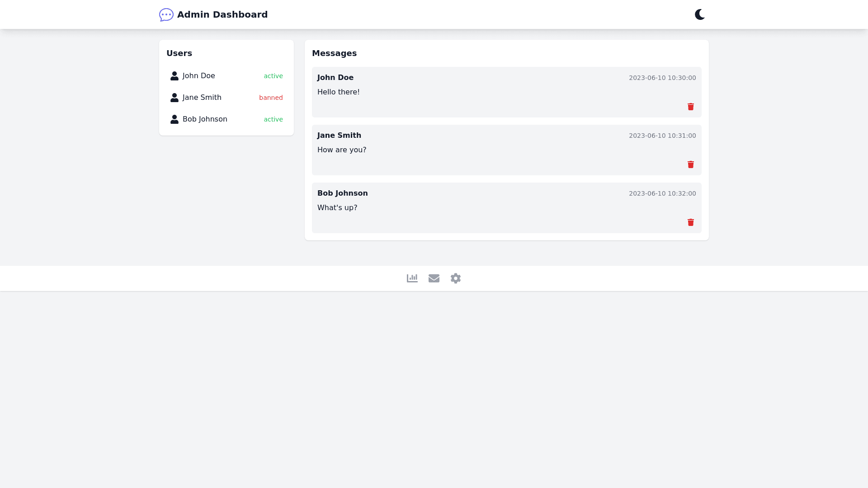
Task: Delete Jane Smith's "How are you?" message
Action: pos(690,164)
